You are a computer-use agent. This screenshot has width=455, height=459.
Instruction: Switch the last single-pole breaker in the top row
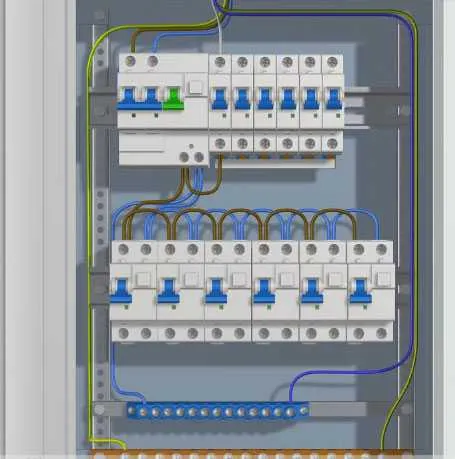333,99
